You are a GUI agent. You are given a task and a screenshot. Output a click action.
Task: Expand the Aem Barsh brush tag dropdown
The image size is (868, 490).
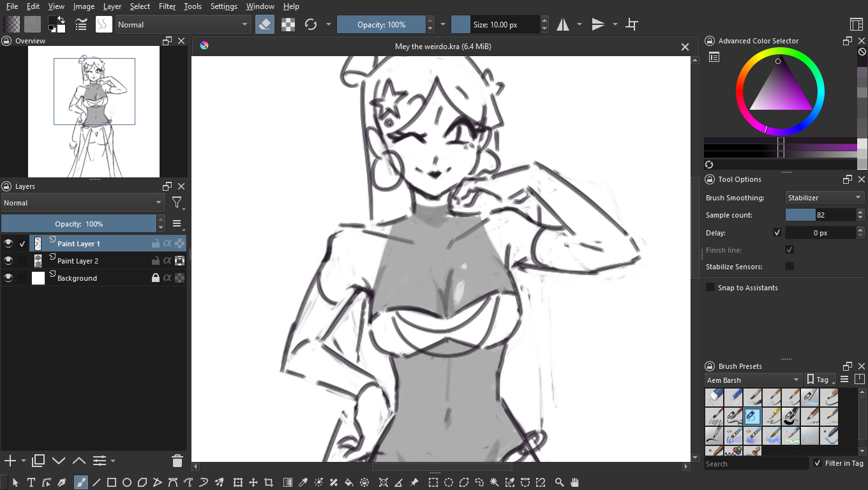752,380
